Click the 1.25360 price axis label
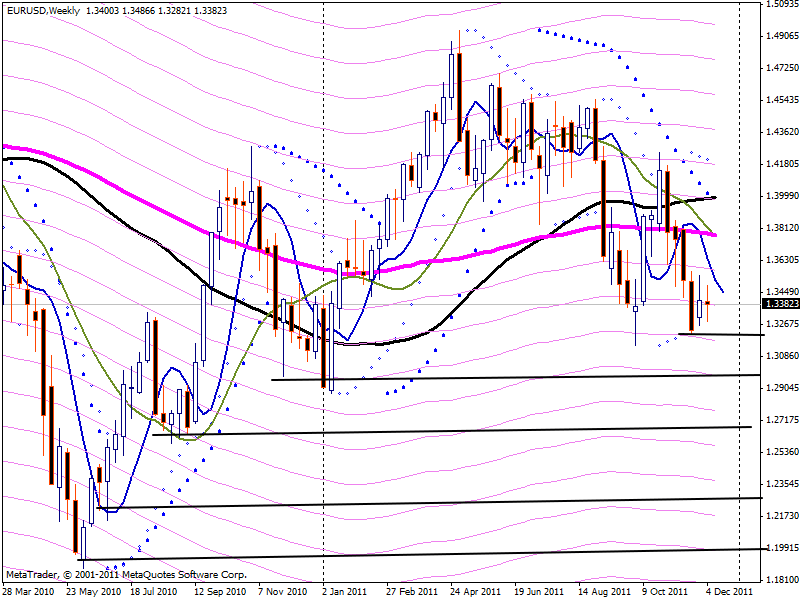Image resolution: width=800 pixels, height=600 pixels. 782,452
